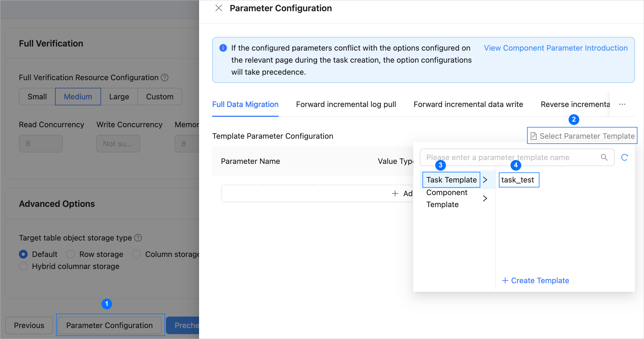The width and height of the screenshot is (644, 339).
Task: Expand the Task Template submenu arrow
Action: (x=485, y=180)
